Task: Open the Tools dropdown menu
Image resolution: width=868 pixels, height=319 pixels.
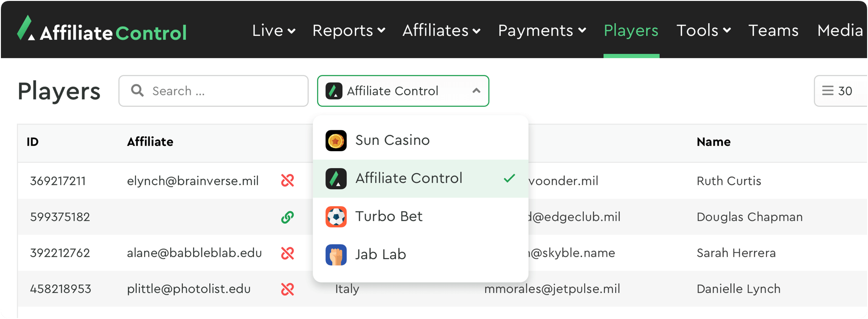Action: 703,31
